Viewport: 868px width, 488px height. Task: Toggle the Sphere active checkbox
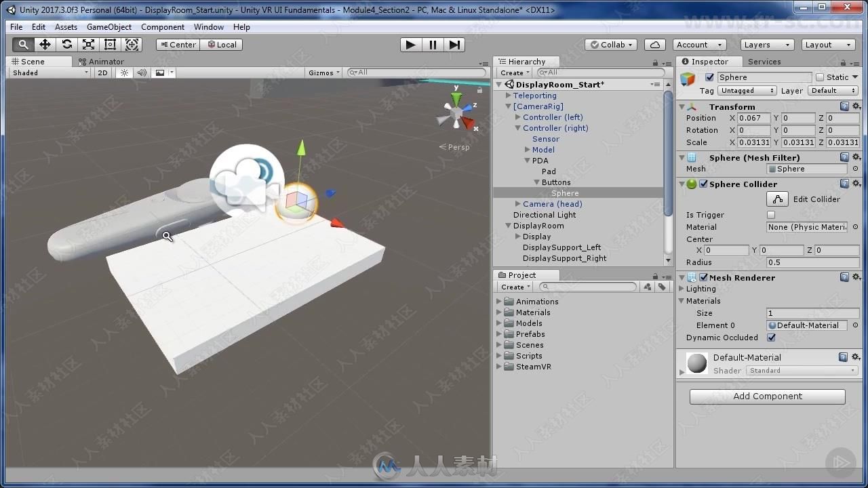tap(709, 77)
